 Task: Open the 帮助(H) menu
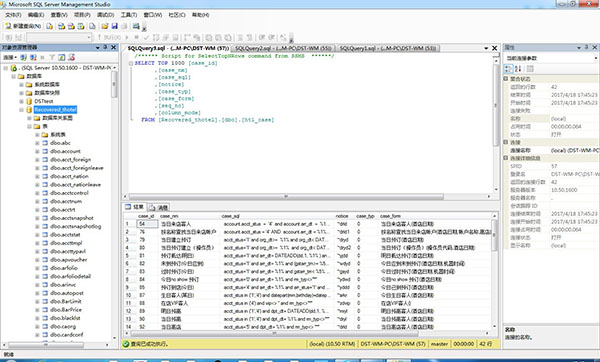point(201,15)
